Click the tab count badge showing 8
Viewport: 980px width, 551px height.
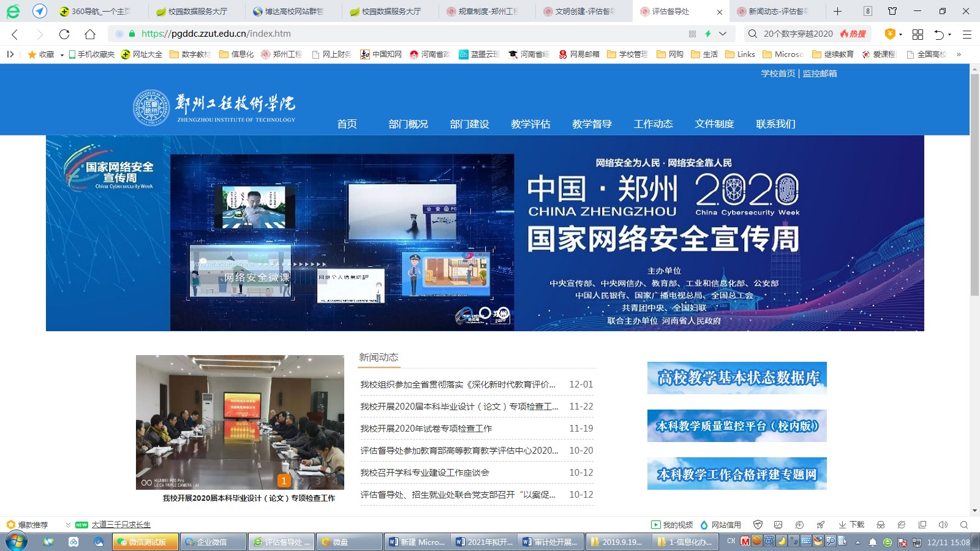click(x=868, y=11)
